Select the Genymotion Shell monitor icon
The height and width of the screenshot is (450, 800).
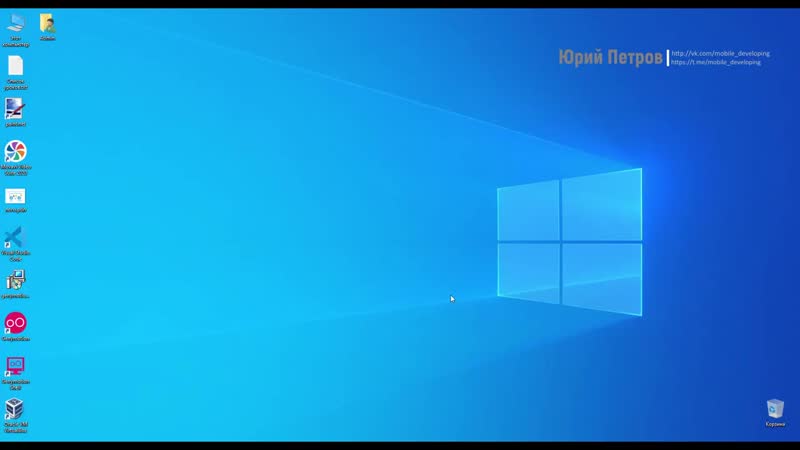[x=15, y=366]
